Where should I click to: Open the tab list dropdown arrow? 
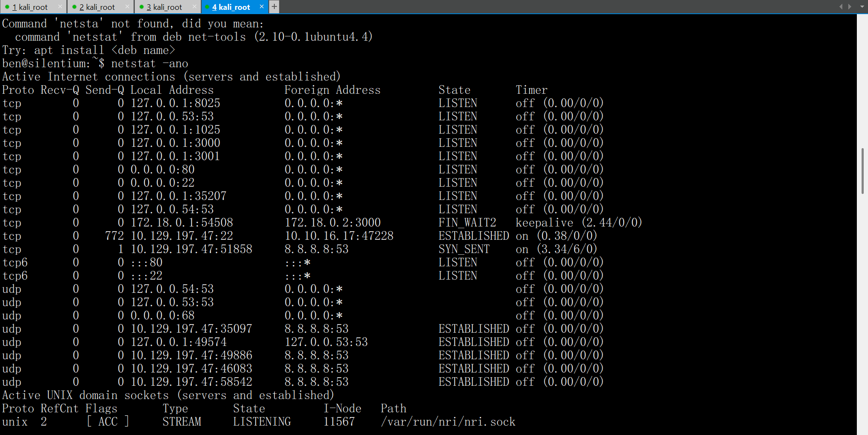(x=862, y=6)
